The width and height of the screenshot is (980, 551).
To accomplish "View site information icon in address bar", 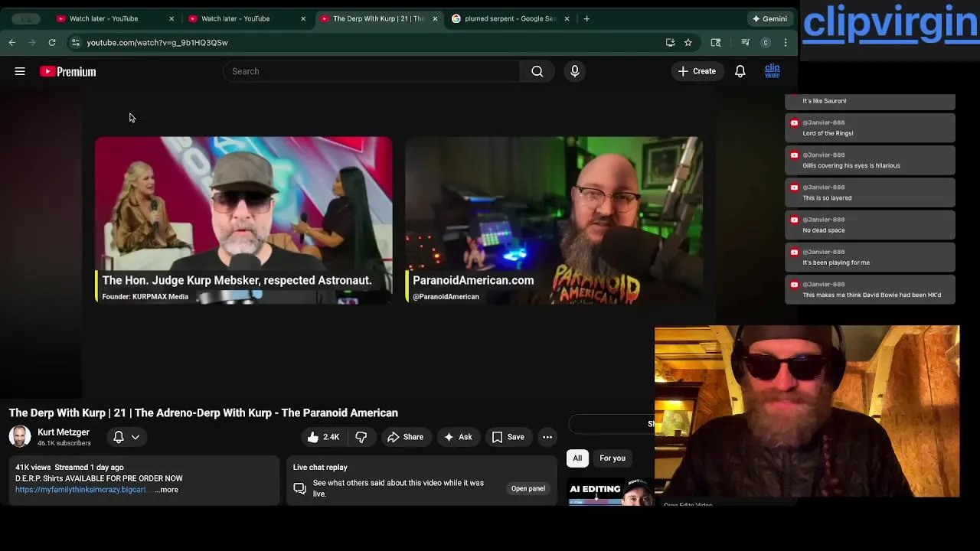I will 75,43.
